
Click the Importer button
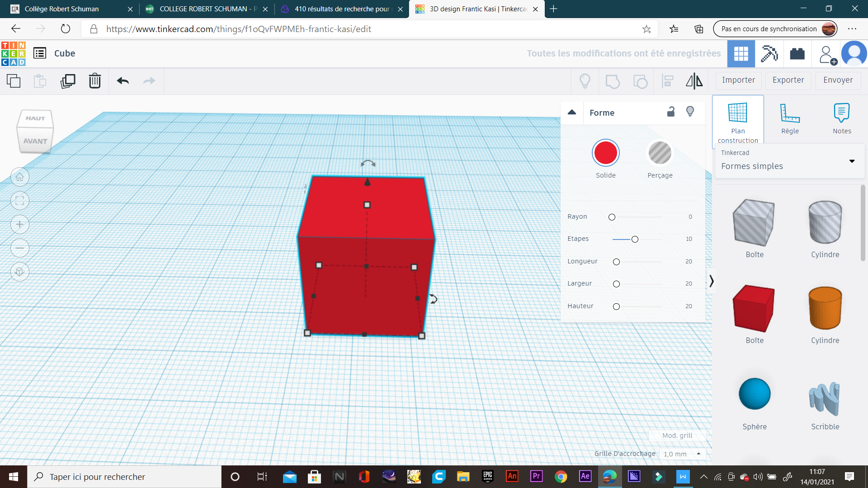pyautogui.click(x=738, y=80)
